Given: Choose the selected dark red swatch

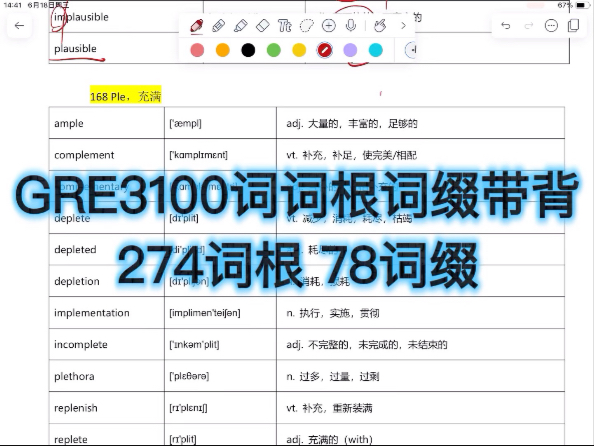Looking at the screenshot, I should click(x=325, y=50).
